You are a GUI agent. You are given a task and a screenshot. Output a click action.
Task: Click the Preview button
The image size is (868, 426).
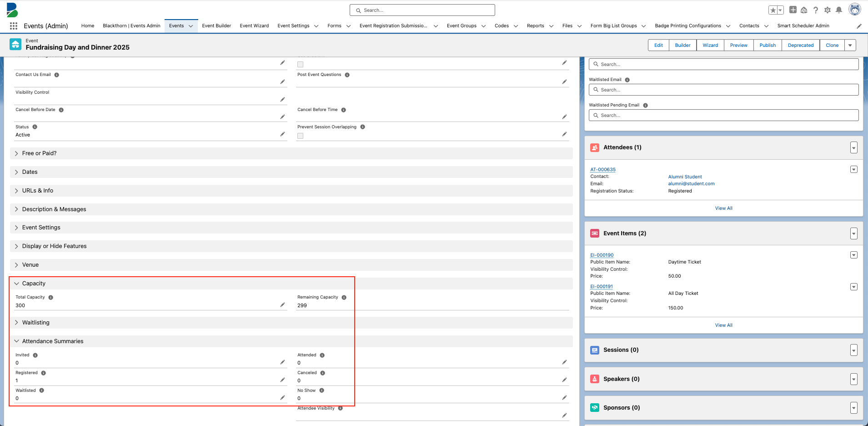coord(739,45)
